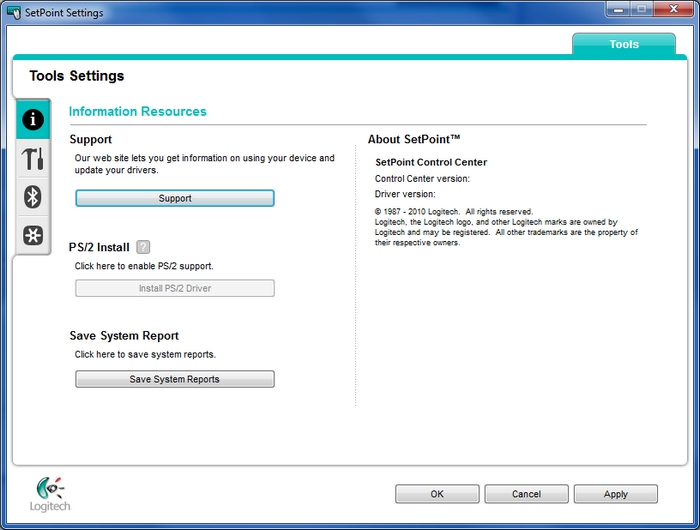This screenshot has width=700, height=530.
Task: Click the Information Resources heading
Action: [x=138, y=111]
